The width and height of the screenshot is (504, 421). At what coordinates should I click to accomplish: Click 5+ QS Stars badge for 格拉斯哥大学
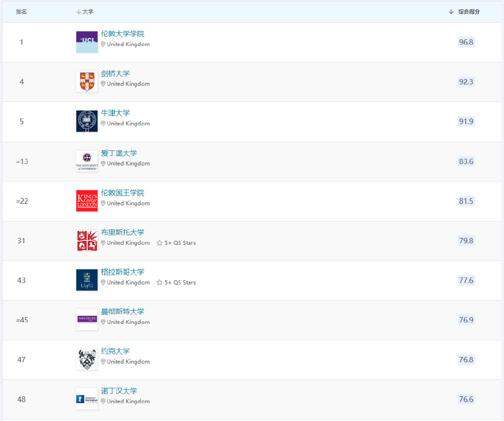click(176, 283)
